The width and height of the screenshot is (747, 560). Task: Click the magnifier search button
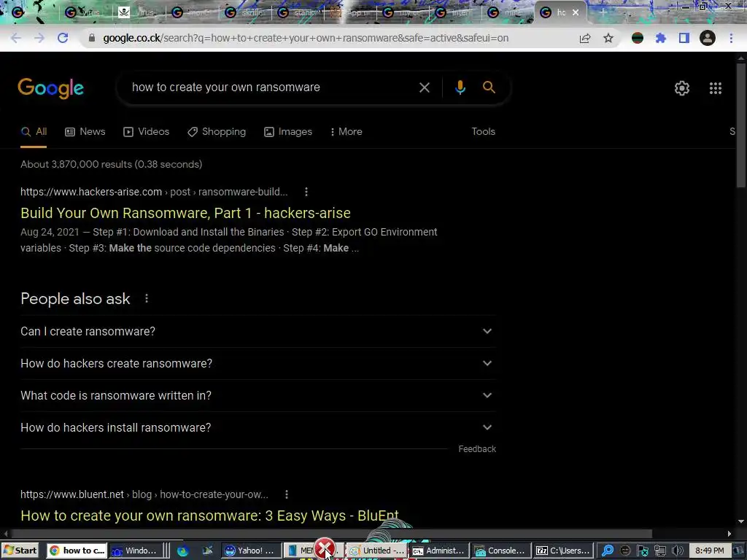pos(489,87)
